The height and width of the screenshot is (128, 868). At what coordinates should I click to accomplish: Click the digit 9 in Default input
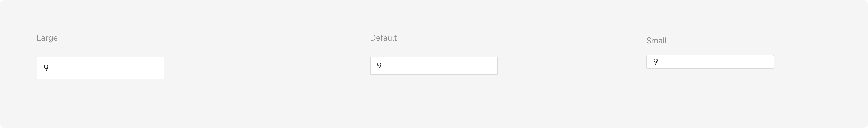pyautogui.click(x=379, y=66)
